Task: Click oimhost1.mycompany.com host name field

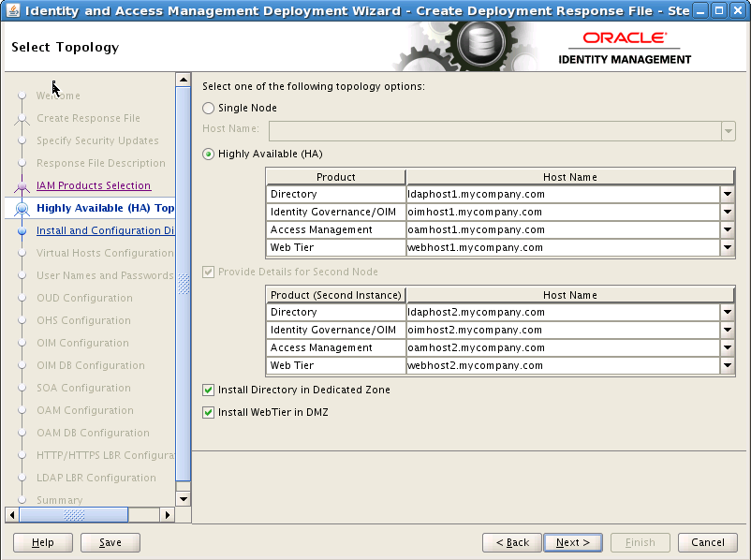Action: point(564,213)
